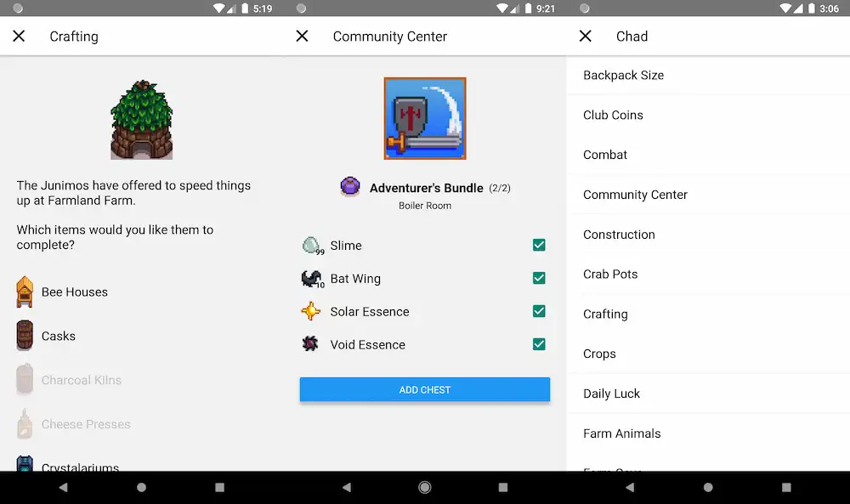Tap Android recents button under Community Center screen

[503, 487]
